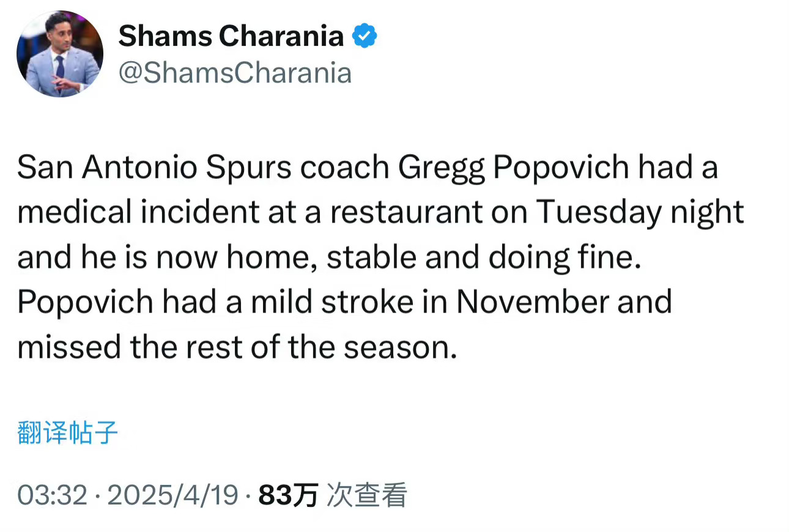Click the blue verified badge icon

365,37
